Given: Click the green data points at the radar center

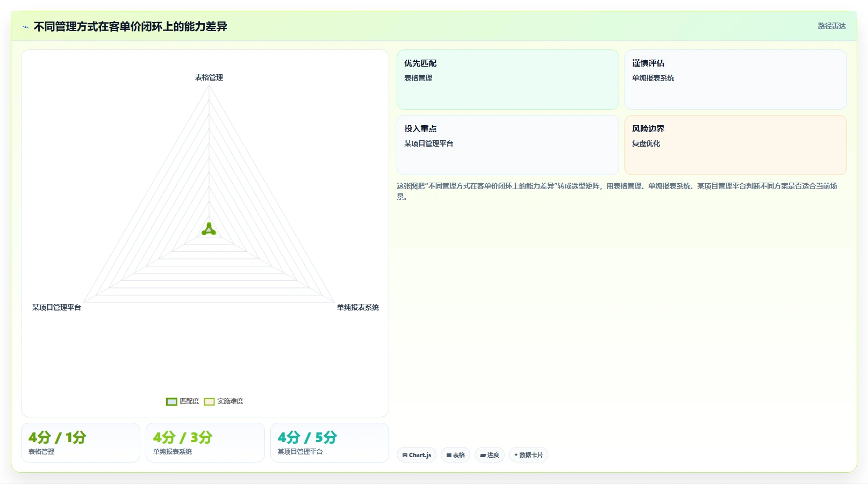Looking at the screenshot, I should tap(209, 229).
